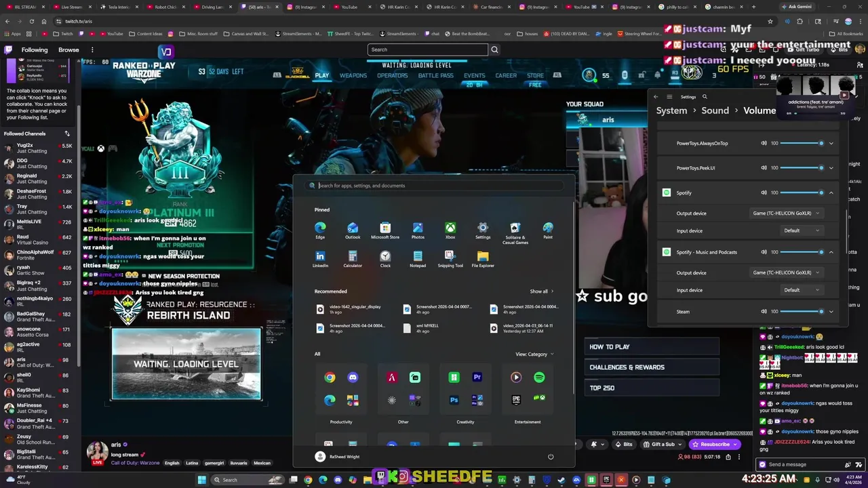Expand the PowerToys.AlwaysOnTop volume row

click(831, 143)
